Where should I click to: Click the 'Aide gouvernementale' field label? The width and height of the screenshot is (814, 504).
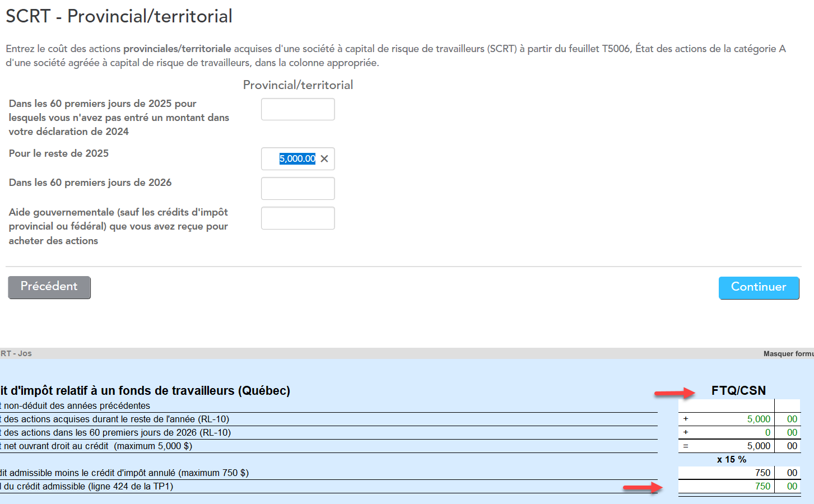tap(118, 226)
